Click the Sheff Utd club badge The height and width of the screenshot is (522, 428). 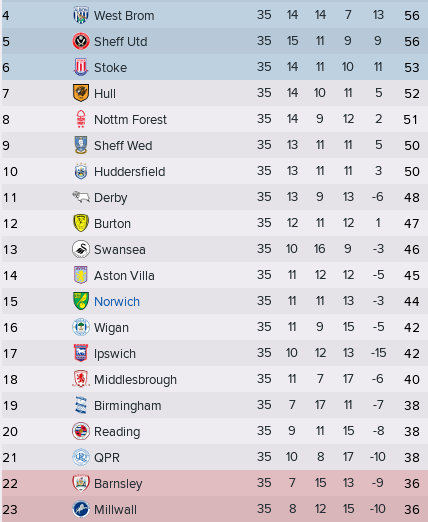pyautogui.click(x=81, y=41)
